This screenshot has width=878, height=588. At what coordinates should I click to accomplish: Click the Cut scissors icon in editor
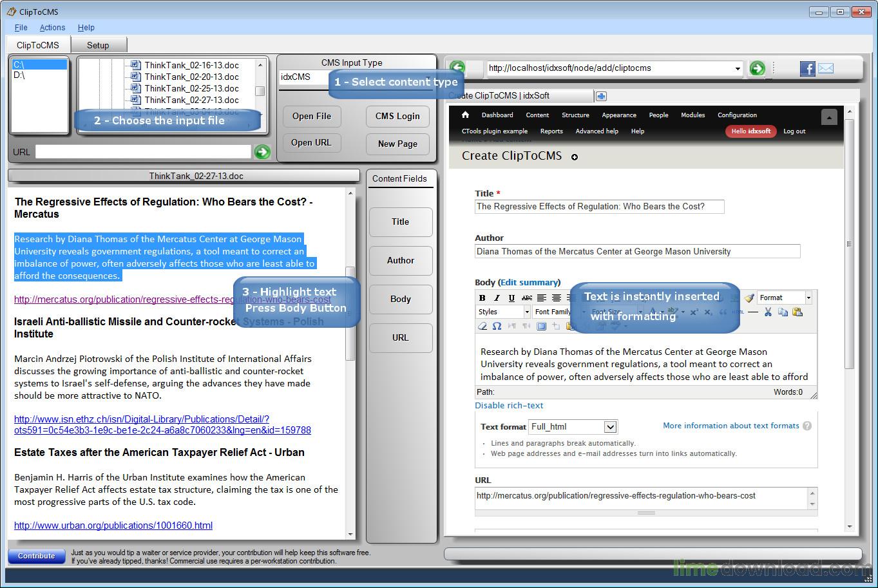click(x=768, y=312)
